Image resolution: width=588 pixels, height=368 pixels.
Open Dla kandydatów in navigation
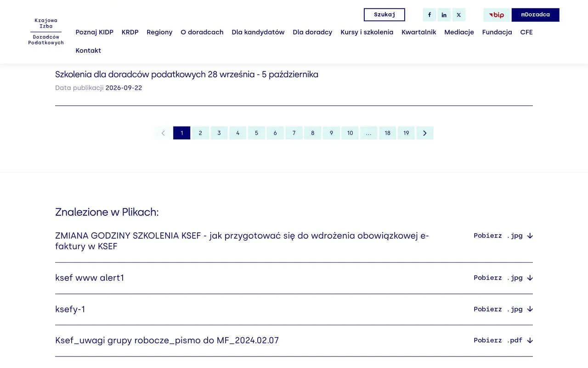point(258,32)
